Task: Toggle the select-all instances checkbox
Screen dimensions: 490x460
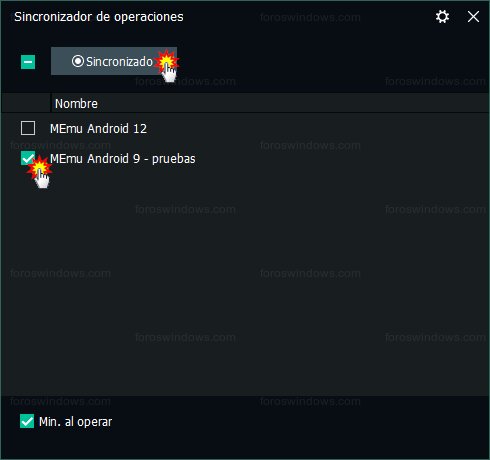Action: (x=28, y=62)
